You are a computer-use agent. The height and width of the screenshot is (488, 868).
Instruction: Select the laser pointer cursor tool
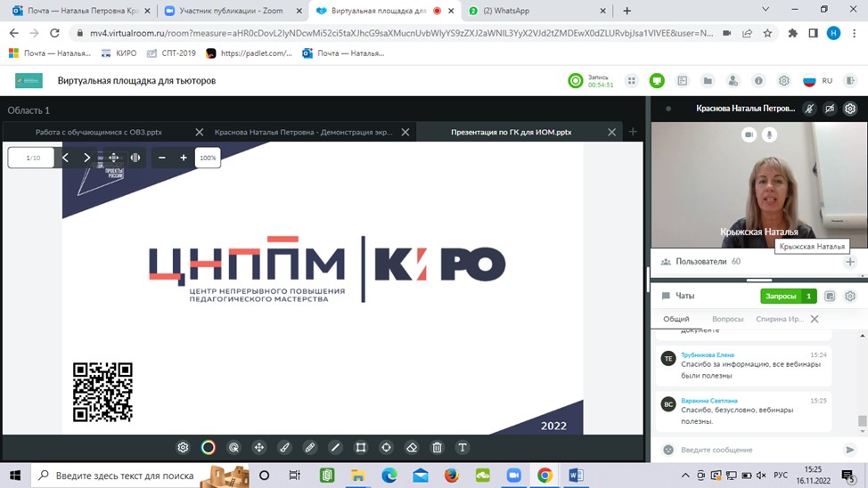pos(233,448)
